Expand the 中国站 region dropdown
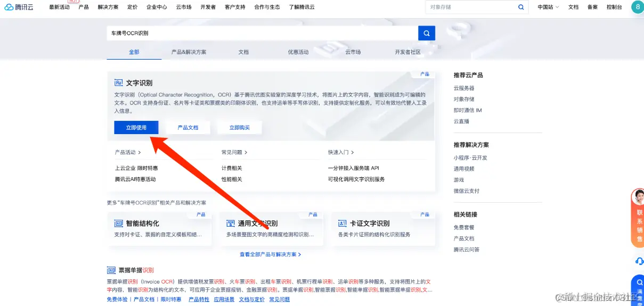The image size is (644, 306). pyautogui.click(x=549, y=7)
